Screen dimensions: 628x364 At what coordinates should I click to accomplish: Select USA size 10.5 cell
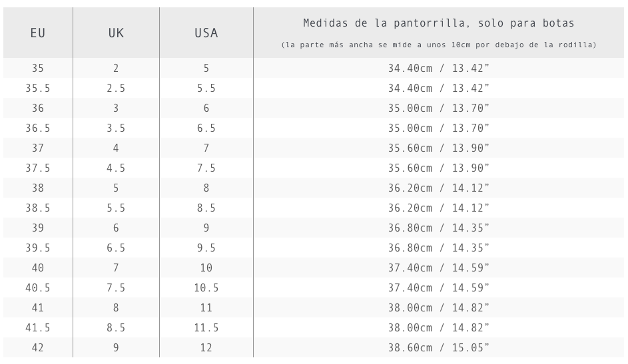(x=206, y=287)
